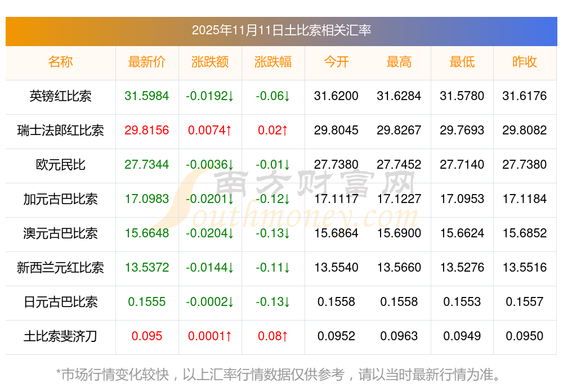Click opening value 15.6864

336,233
